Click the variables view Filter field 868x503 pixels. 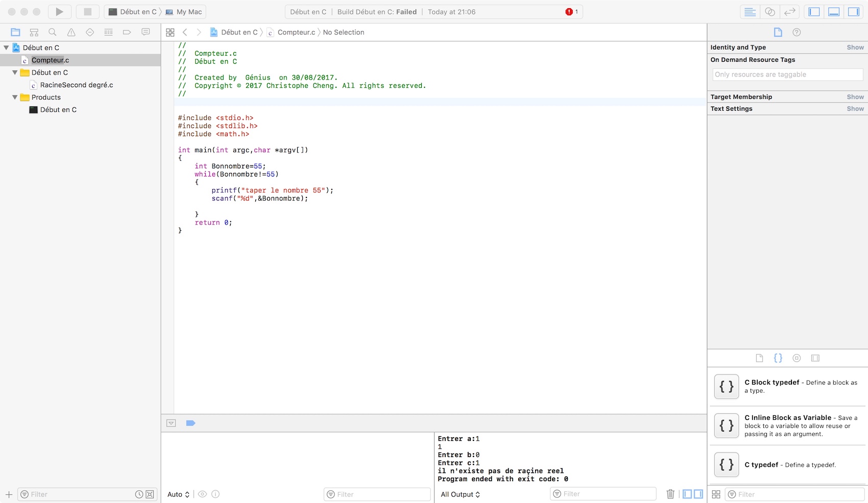tap(377, 494)
